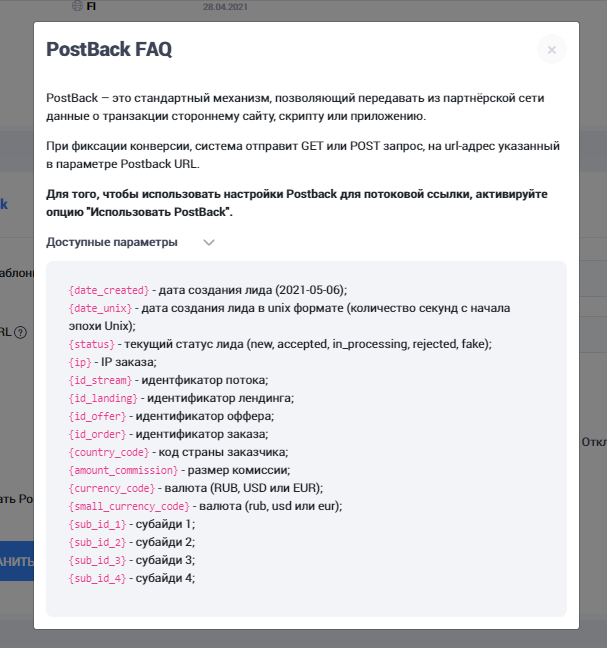
Task: Select the {country_code} parameter tag
Action: pyautogui.click(x=108, y=452)
